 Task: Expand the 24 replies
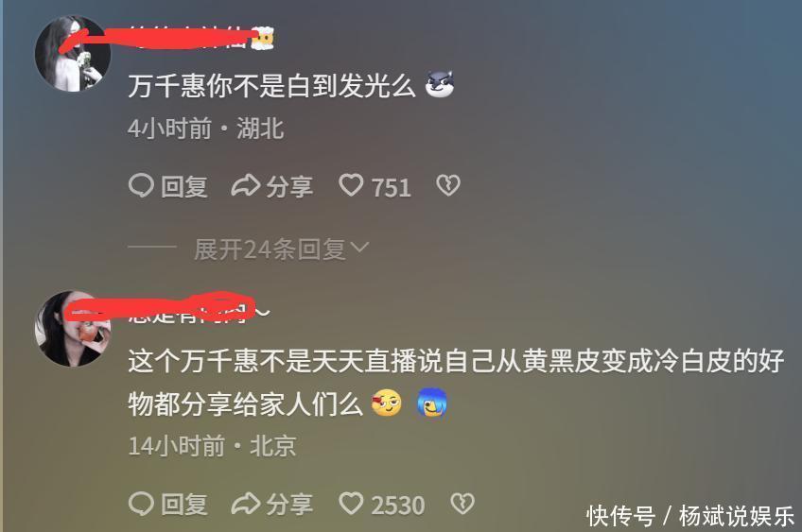281,249
